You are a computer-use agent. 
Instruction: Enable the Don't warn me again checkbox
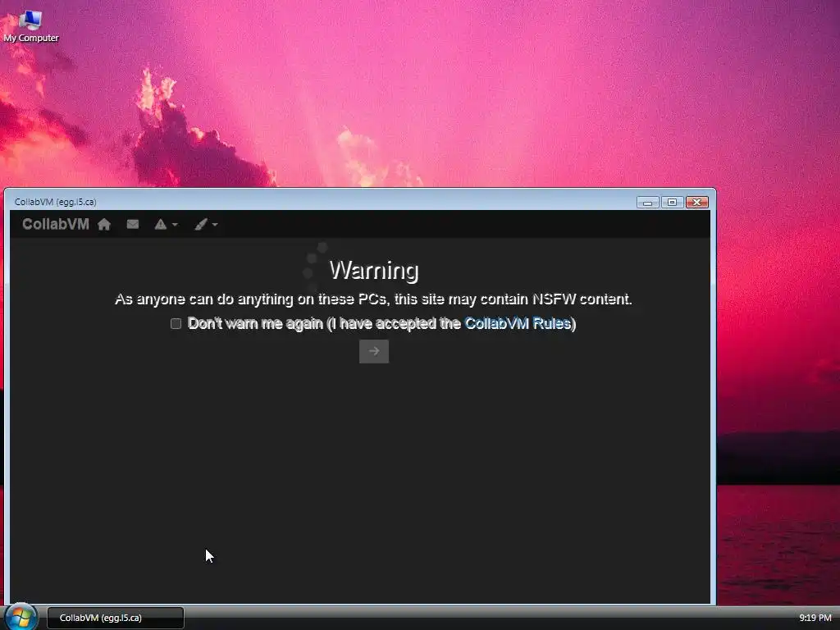(x=176, y=323)
